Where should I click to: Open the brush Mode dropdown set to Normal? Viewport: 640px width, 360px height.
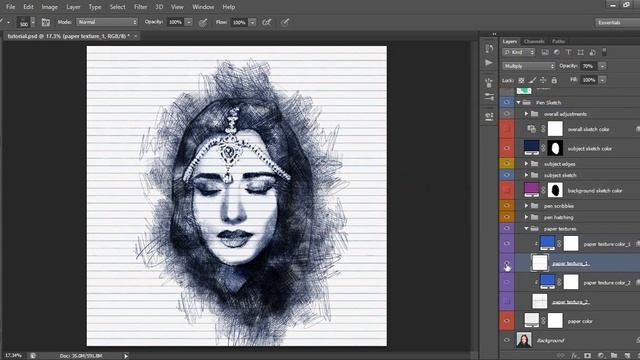click(107, 22)
